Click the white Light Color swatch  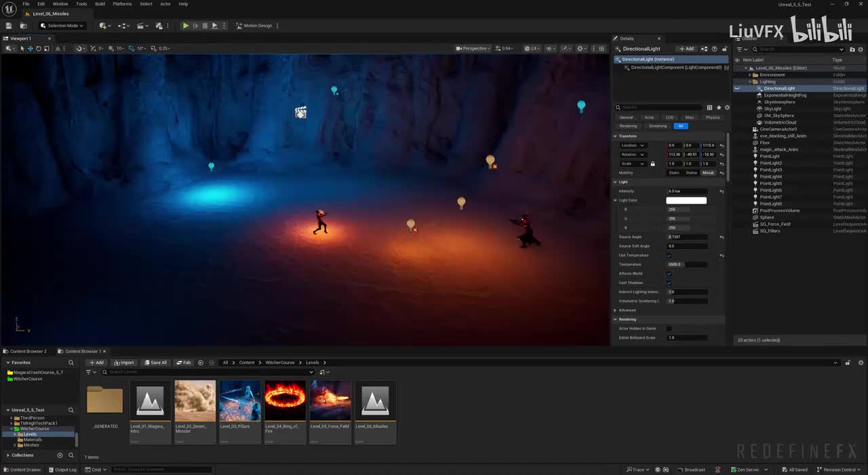[686, 200]
